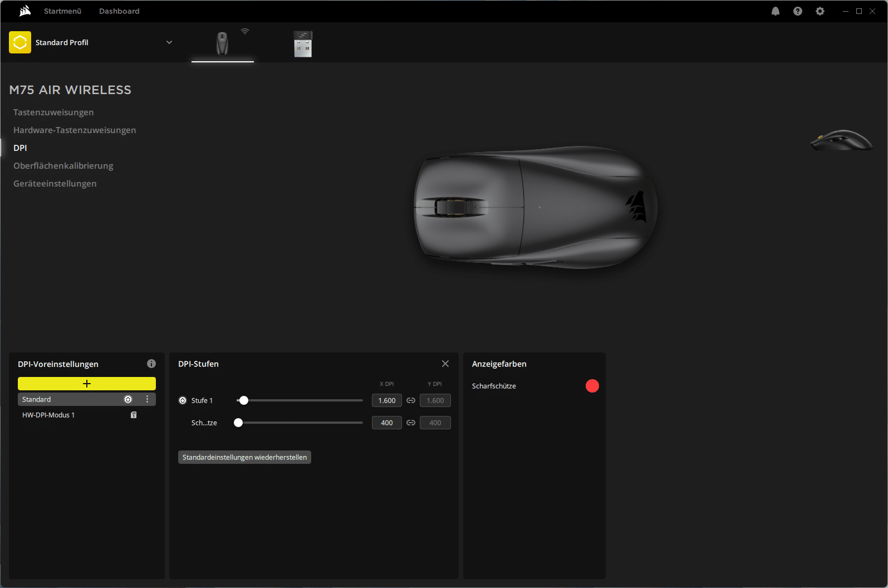Expand the Standard Profil dropdown
Screen dimensions: 888x588
point(169,42)
